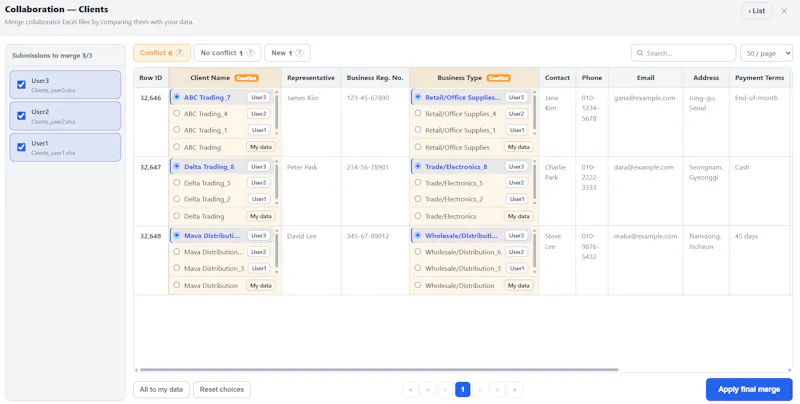Click the search magnifier icon
800x404 pixels.
click(x=640, y=53)
